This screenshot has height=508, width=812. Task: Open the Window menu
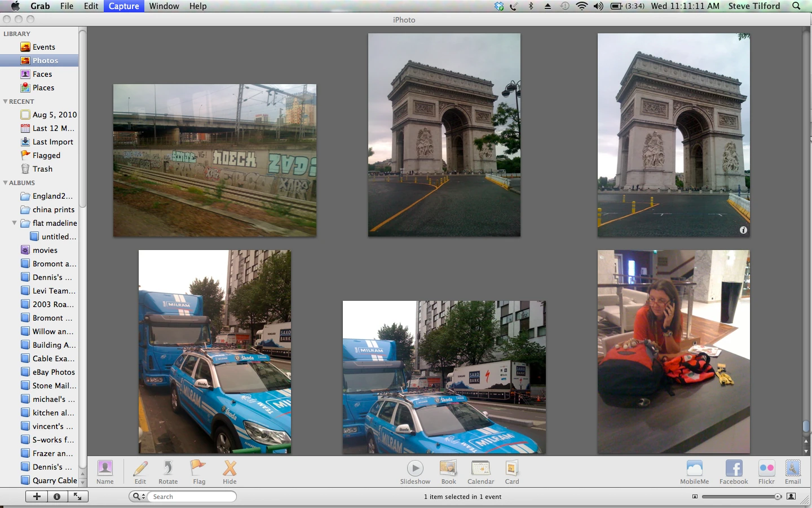click(x=164, y=6)
